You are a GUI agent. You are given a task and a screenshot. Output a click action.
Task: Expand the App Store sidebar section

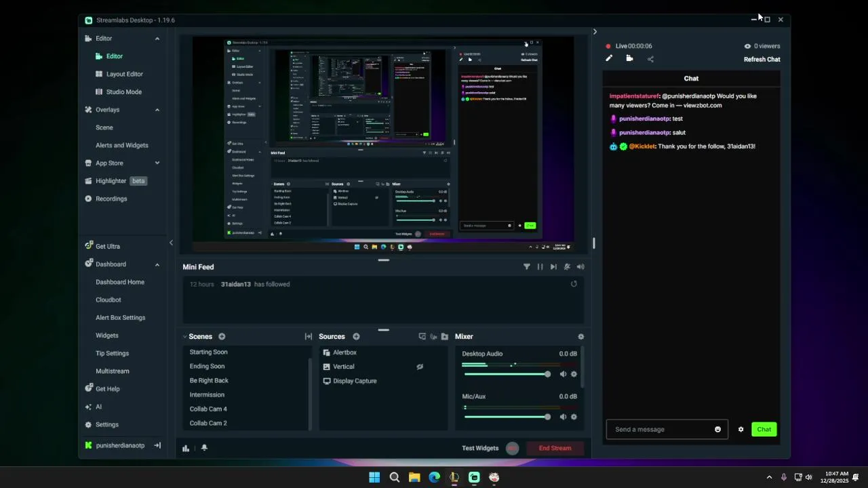point(157,163)
